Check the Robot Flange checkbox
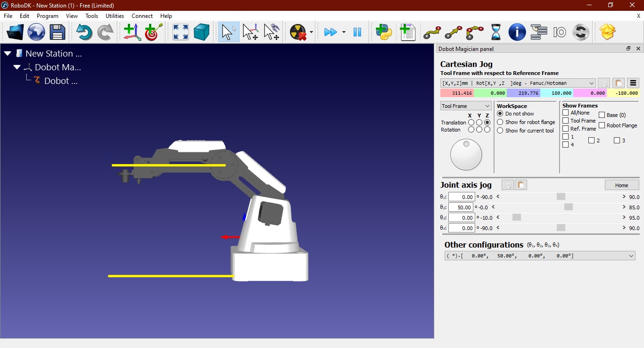The width and height of the screenshot is (644, 348). 602,125
